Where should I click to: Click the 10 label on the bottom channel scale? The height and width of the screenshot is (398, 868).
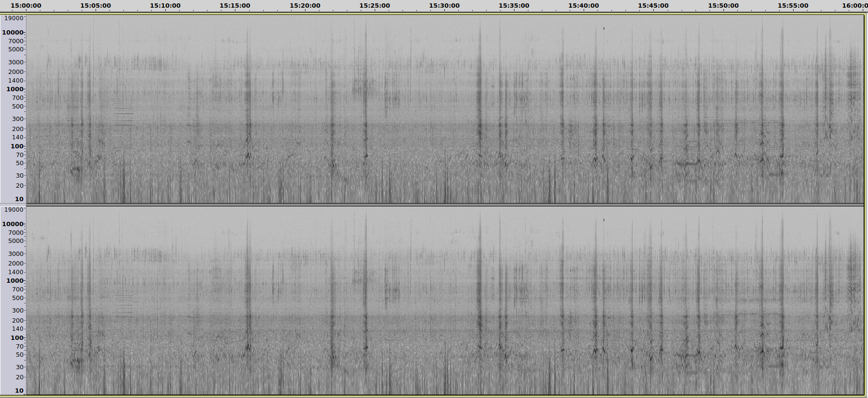[19, 391]
